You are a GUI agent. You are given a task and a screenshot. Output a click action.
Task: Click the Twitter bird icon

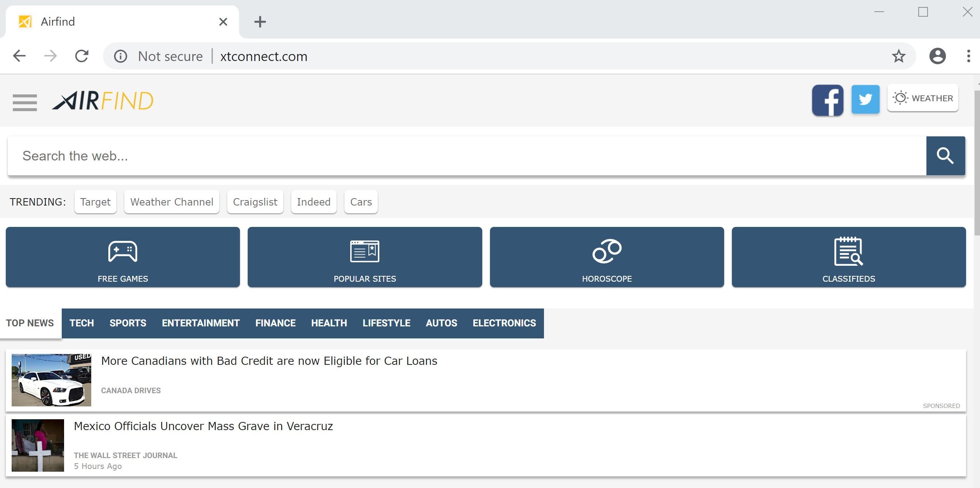click(865, 99)
